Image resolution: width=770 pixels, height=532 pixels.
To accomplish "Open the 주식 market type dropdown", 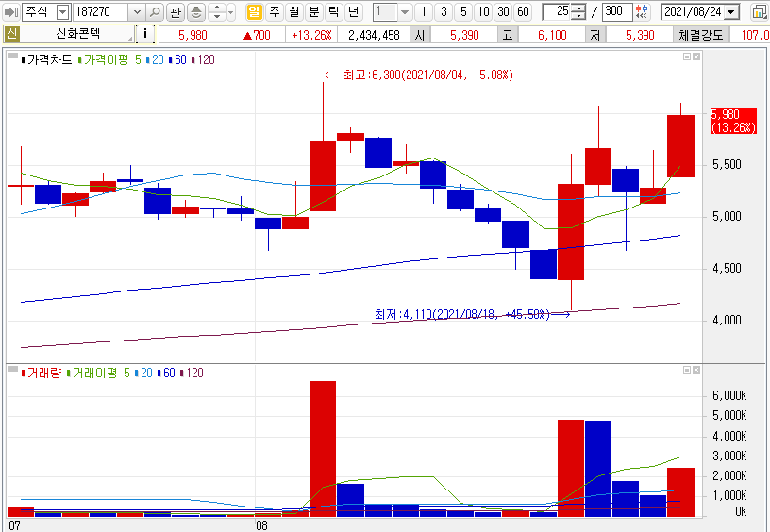I will pos(63,11).
